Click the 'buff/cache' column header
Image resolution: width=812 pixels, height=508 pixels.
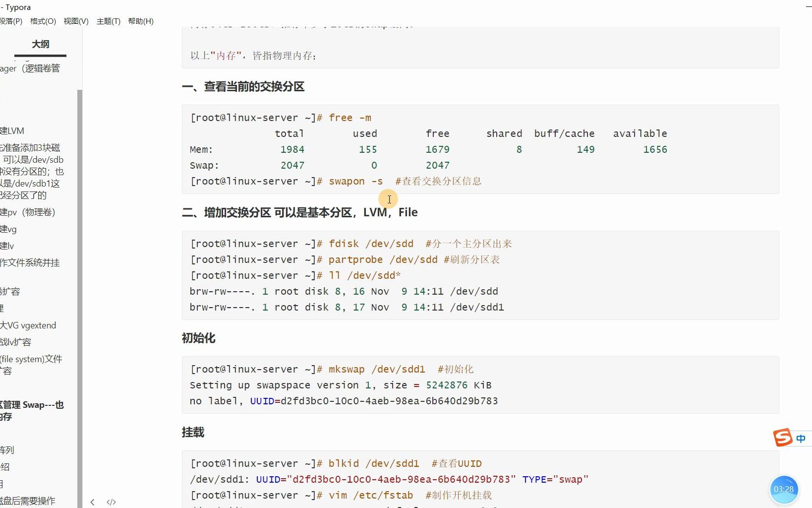[x=564, y=133]
